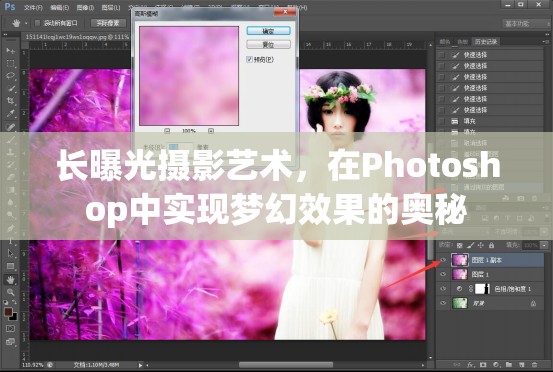553x372 pixels.
Task: Click the horizontal scrollbar below canvas
Action: 286,365
